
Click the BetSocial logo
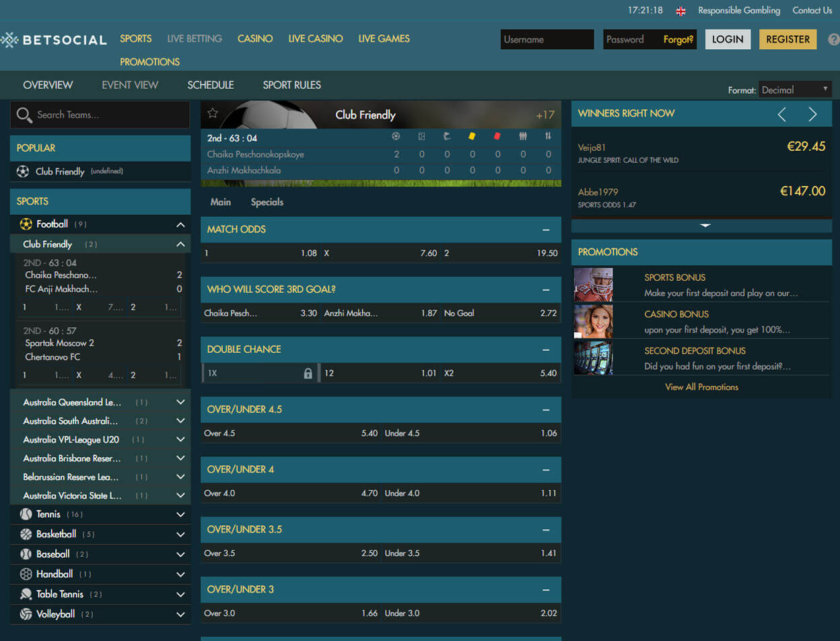coord(53,40)
